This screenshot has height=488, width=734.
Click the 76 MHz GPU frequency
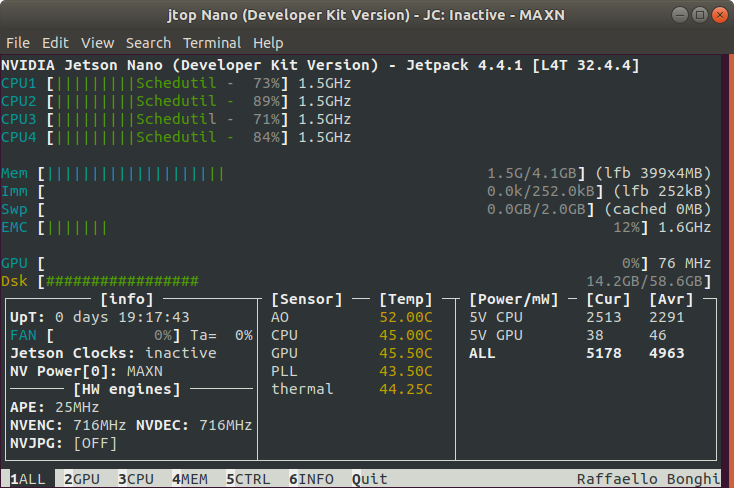point(685,263)
